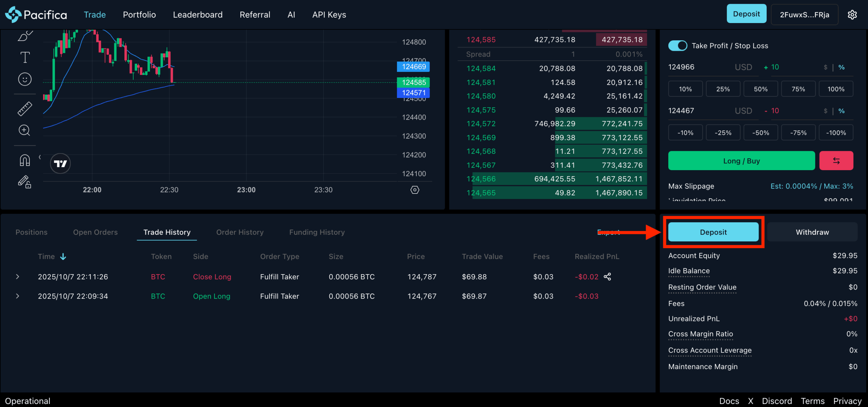Click the Withdraw button
This screenshot has height=407, width=868.
coord(812,232)
